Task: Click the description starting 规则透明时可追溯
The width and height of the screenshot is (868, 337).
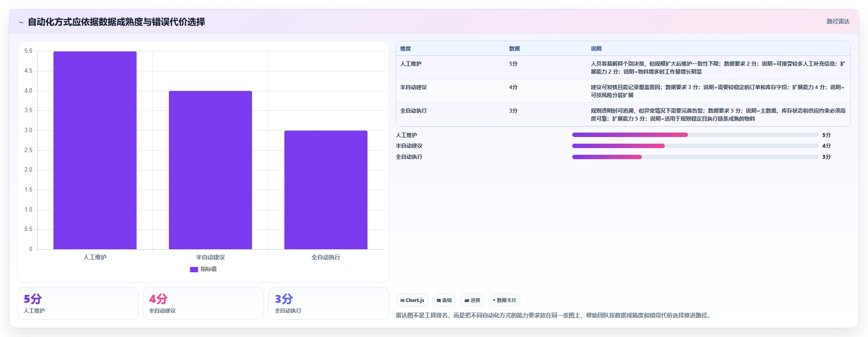Action: click(x=718, y=115)
